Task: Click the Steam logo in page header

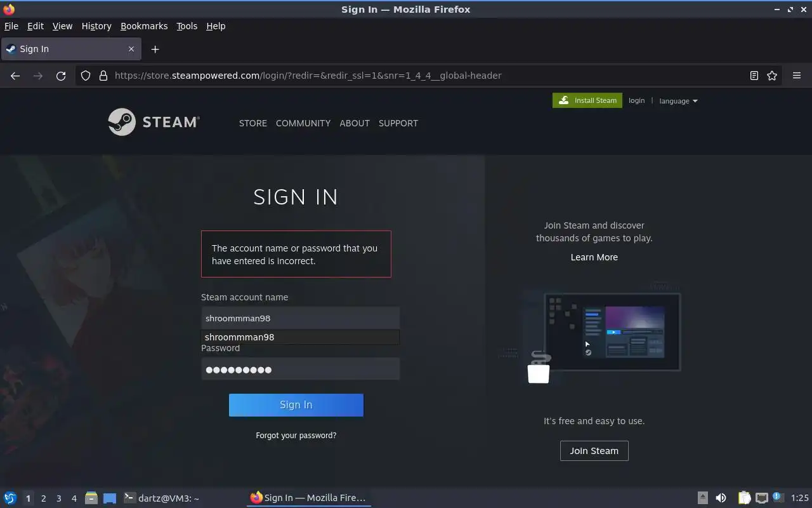Action: [154, 122]
